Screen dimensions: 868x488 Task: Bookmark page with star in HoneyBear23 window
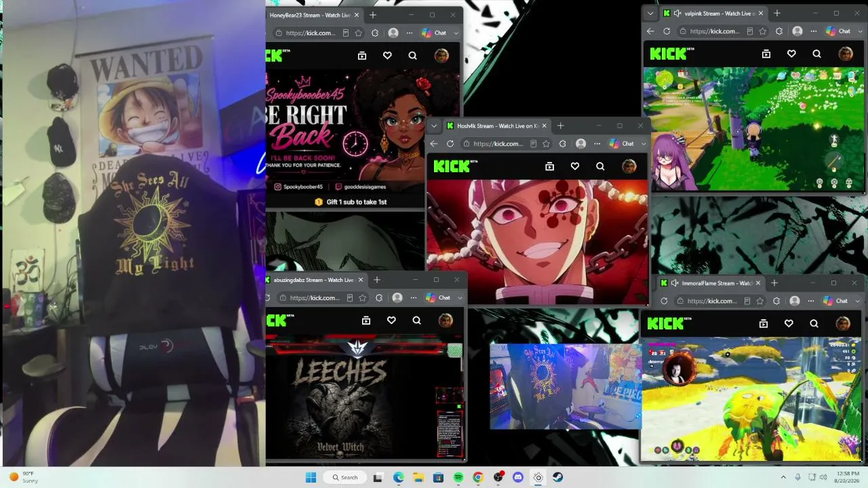click(358, 33)
